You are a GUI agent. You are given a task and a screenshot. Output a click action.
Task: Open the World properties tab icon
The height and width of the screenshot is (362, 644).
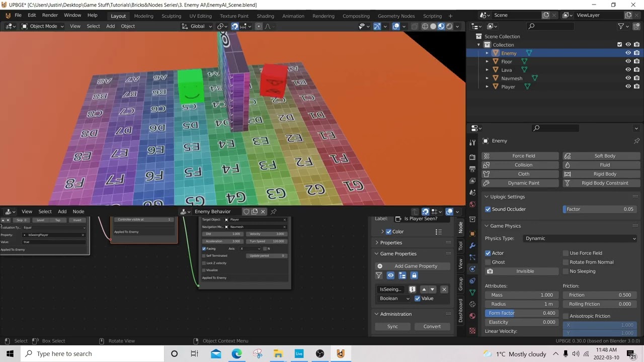point(472,204)
